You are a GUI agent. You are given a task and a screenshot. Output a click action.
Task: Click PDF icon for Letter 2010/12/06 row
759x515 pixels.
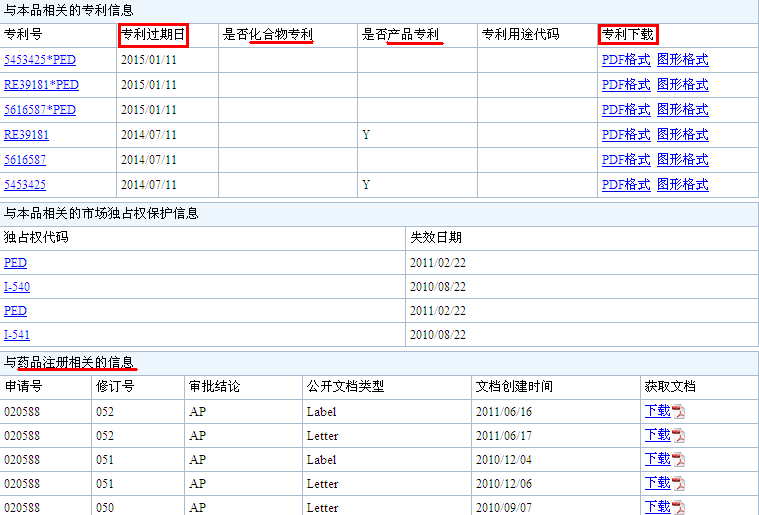click(678, 484)
